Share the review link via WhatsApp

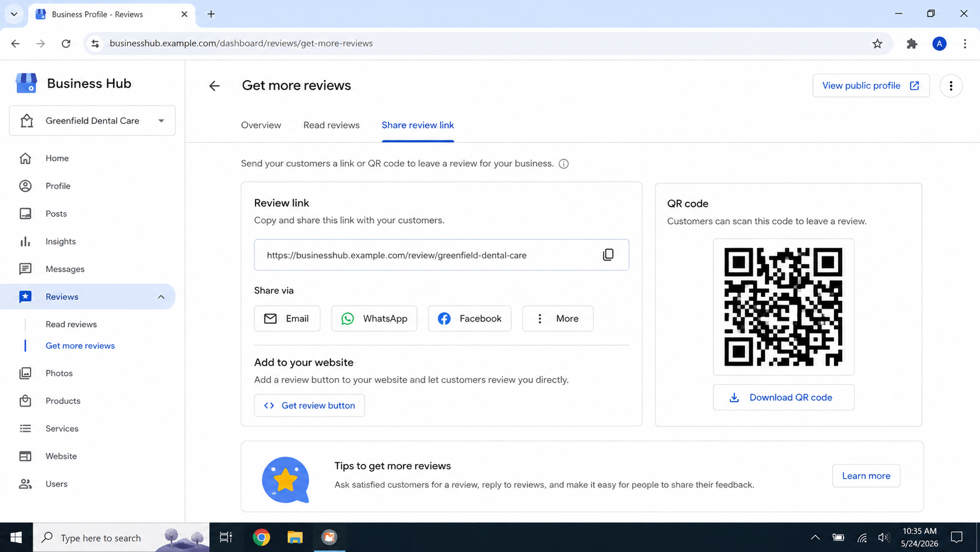coord(374,319)
